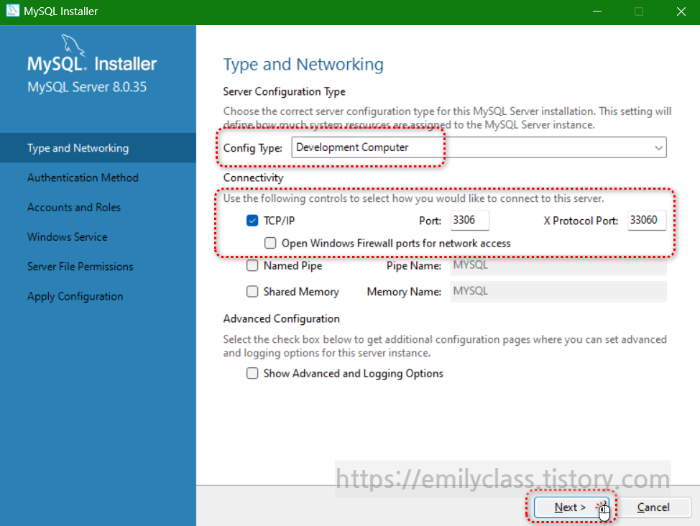This screenshot has height=526, width=700.
Task: Click the 'Config Type:' label
Action: coord(253,148)
